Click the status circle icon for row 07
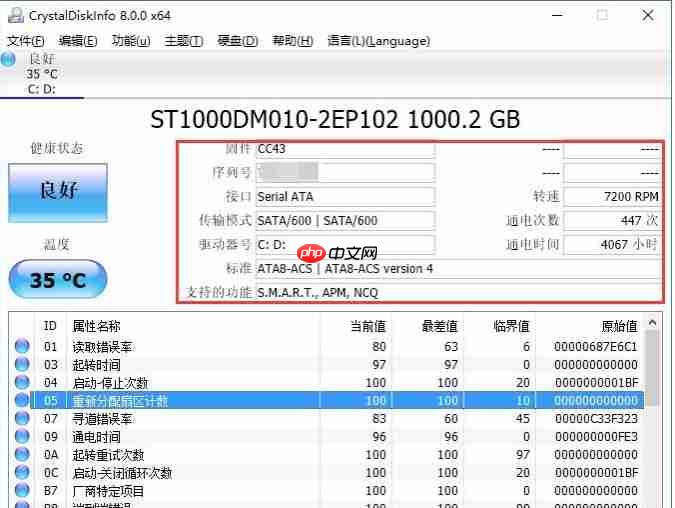Screen dimensions: 675x508 [22, 418]
